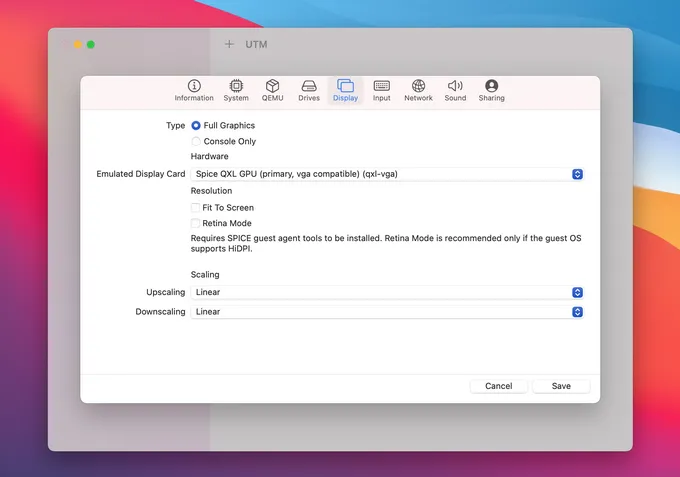Screen dimensions: 680x477
Task: Toggle the Retina Mode checkbox
Action: 196,224
